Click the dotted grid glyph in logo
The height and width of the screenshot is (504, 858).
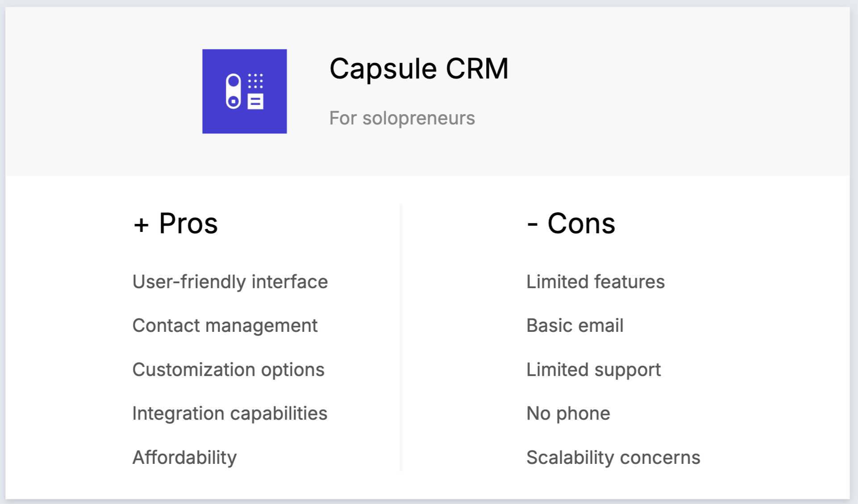(x=255, y=81)
